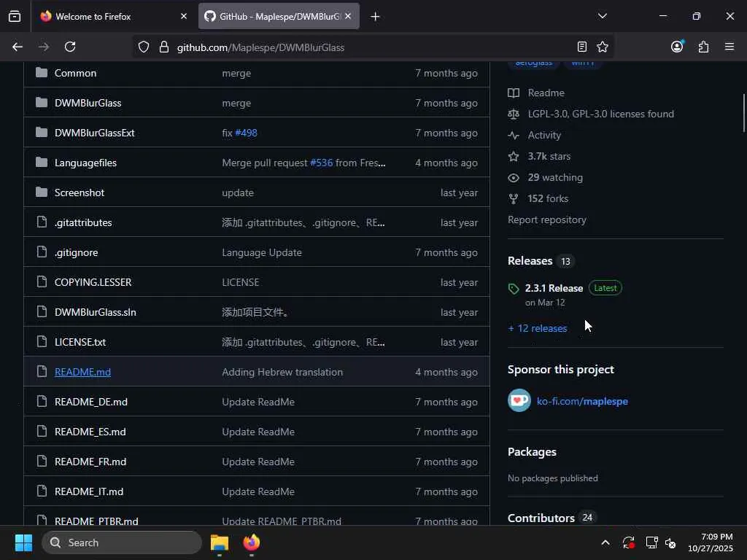Viewport: 747px width, 560px height.
Task: Open the README_ES.md file
Action: click(90, 432)
